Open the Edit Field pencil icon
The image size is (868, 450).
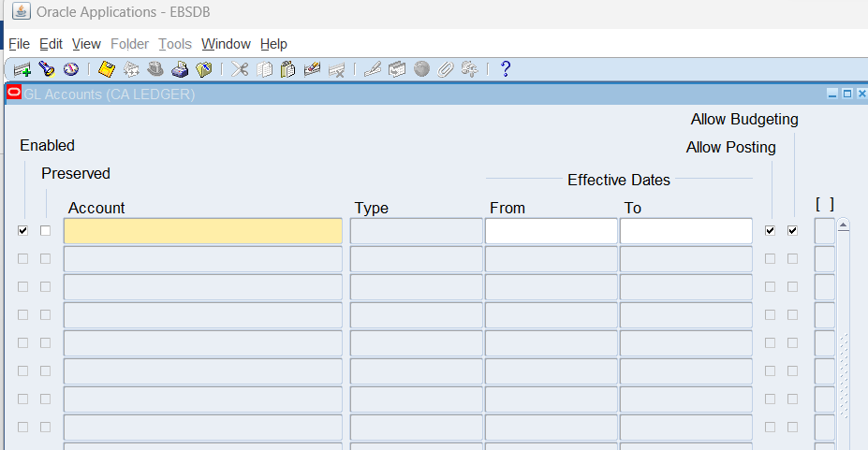tap(373, 69)
